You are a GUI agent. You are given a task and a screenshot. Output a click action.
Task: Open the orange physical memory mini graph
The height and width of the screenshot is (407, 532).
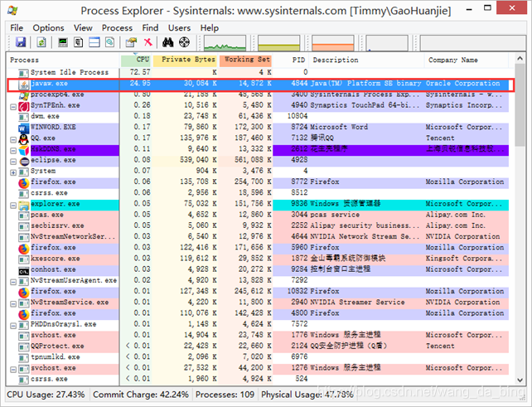coord(333,43)
